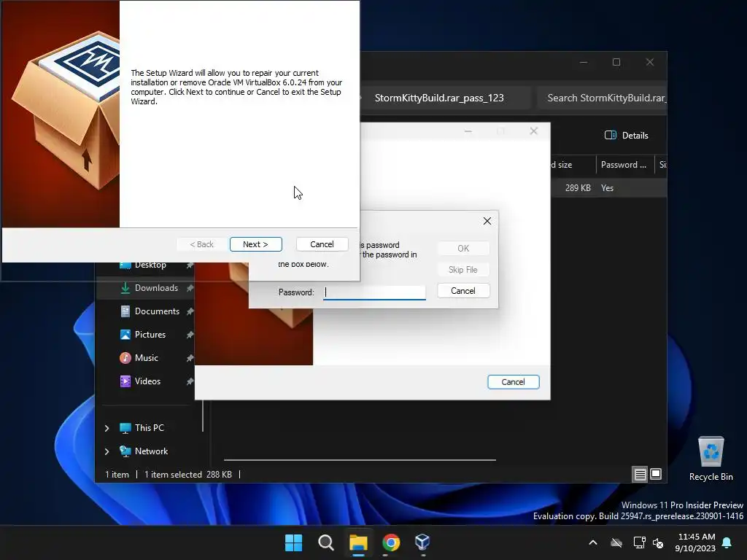Viewport: 747px width, 560px height.
Task: Click the Yes value in Password column
Action: click(608, 188)
